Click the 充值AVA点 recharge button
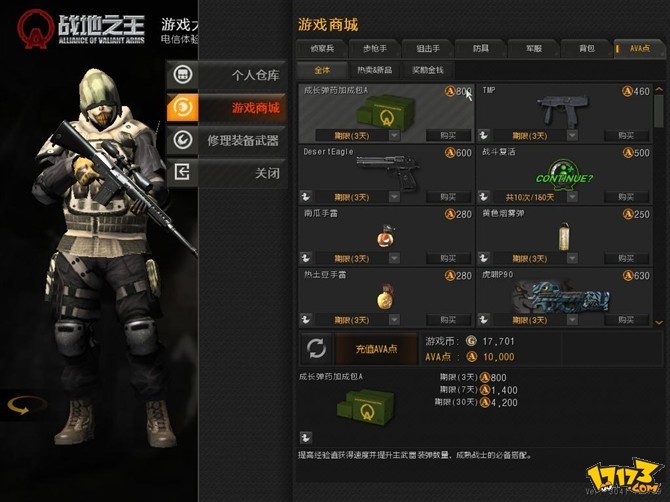Image resolution: width=670 pixels, height=502 pixels. coord(376,349)
